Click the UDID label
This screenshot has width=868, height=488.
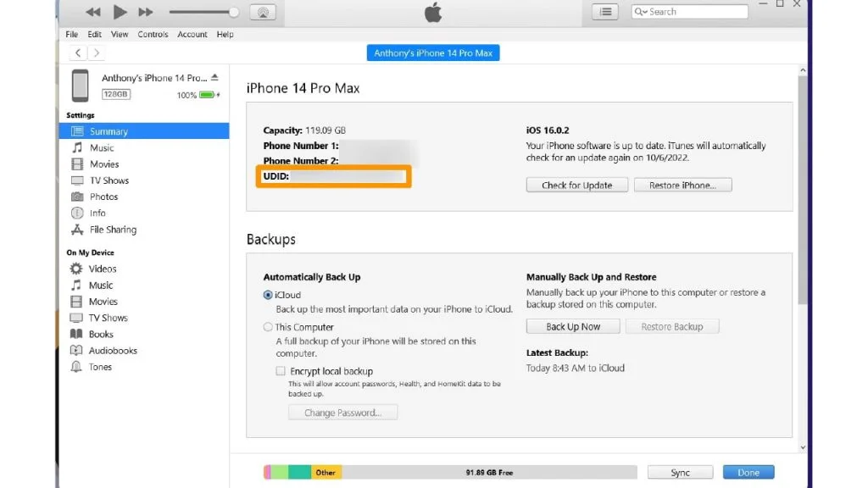276,176
